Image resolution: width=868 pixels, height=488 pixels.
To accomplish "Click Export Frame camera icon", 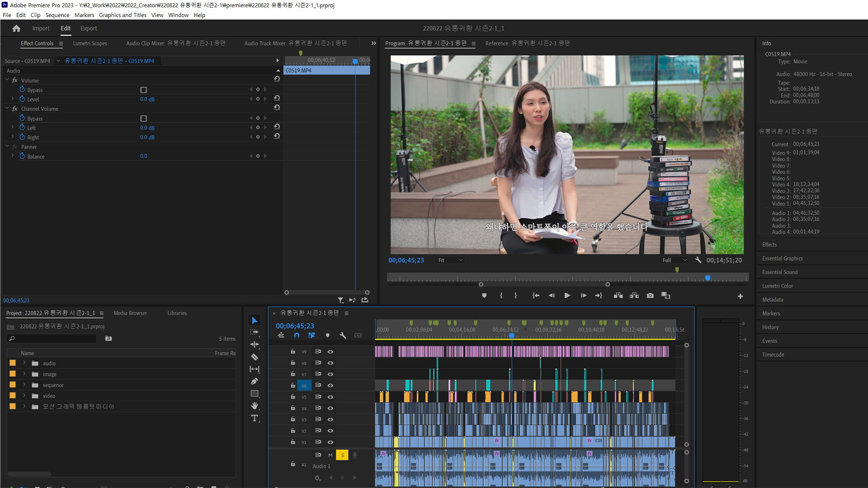I will pos(650,296).
